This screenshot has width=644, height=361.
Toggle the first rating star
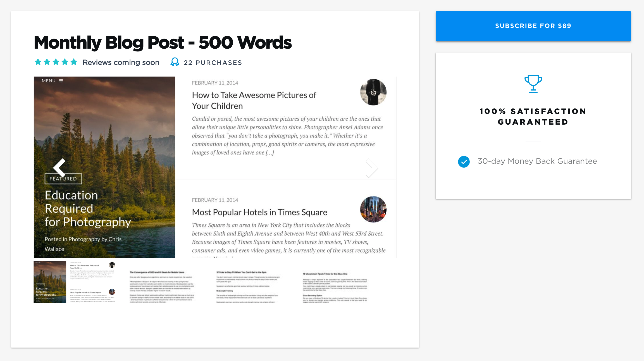click(38, 62)
